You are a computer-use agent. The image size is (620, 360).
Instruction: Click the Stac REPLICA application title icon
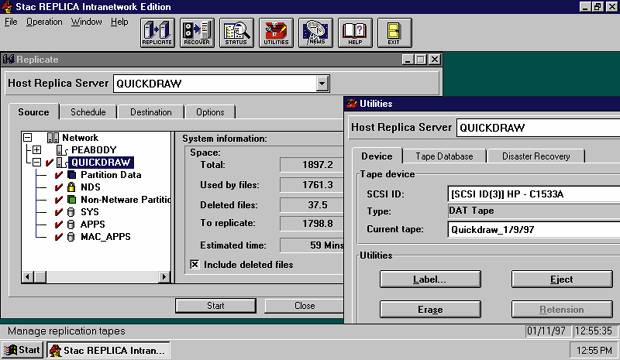coord(7,6)
